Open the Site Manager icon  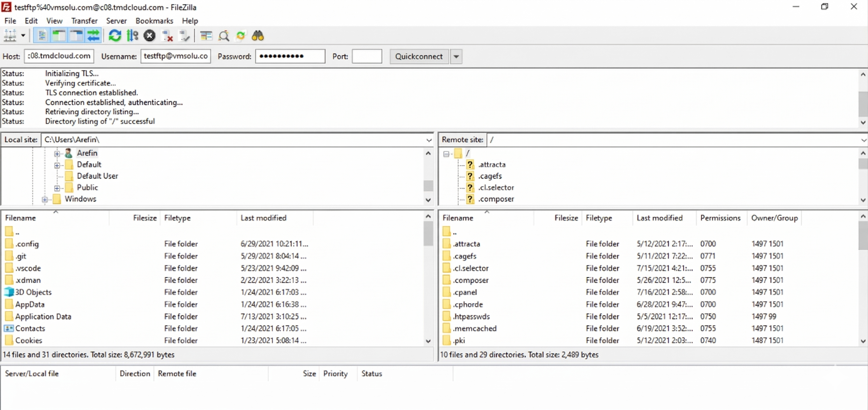tap(10, 35)
